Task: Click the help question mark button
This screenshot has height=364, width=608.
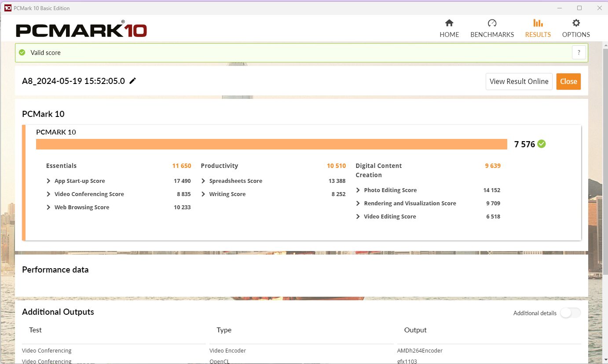Action: click(x=579, y=52)
